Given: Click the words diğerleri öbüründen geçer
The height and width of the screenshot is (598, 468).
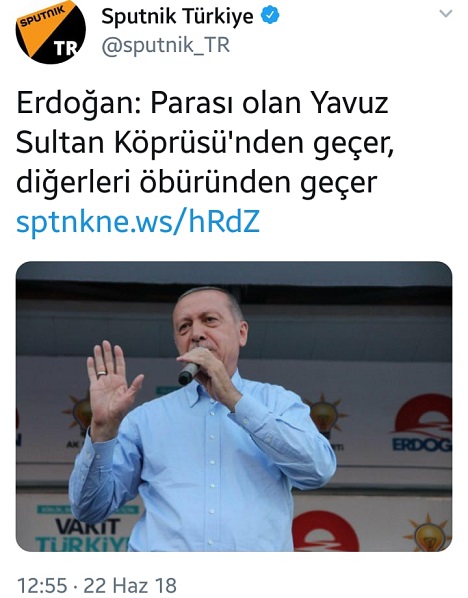Looking at the screenshot, I should pyautogui.click(x=196, y=182).
